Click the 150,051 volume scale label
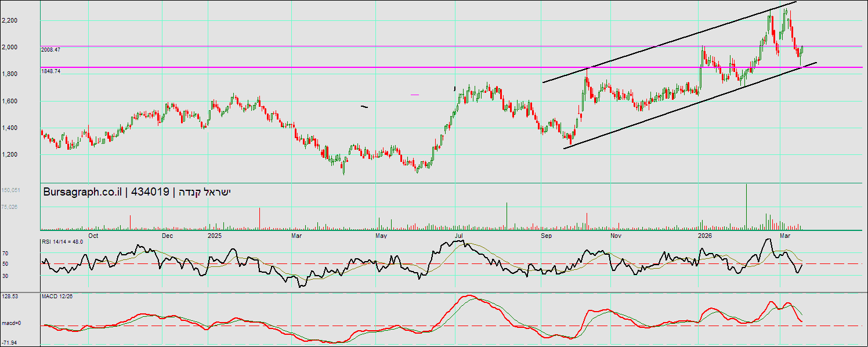The height and width of the screenshot is (347, 868). 11,190
